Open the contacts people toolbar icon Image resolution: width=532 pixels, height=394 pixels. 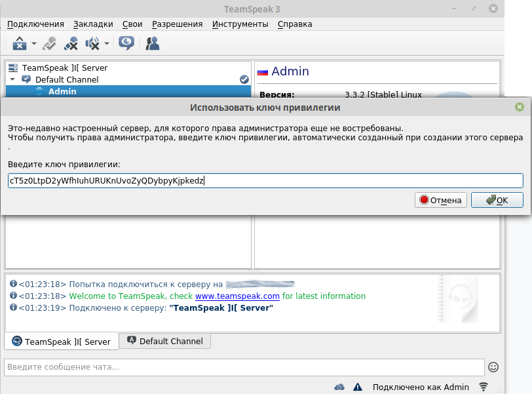[x=153, y=43]
